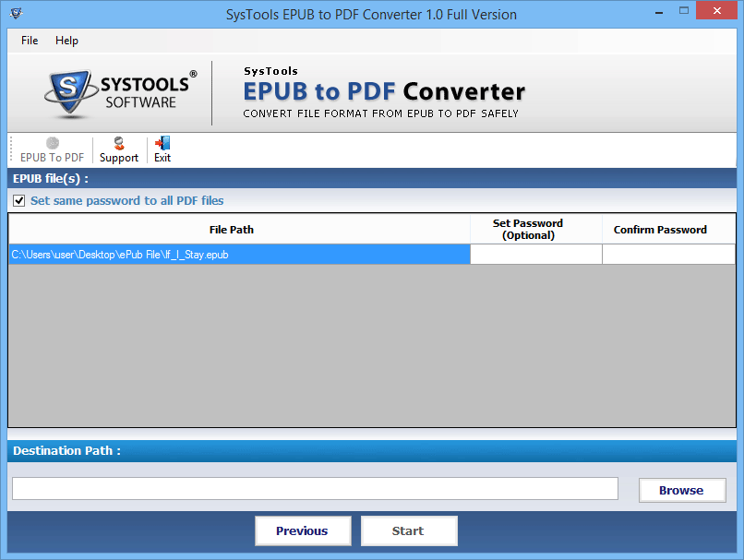
Task: Maximize the converter window
Action: (684, 10)
